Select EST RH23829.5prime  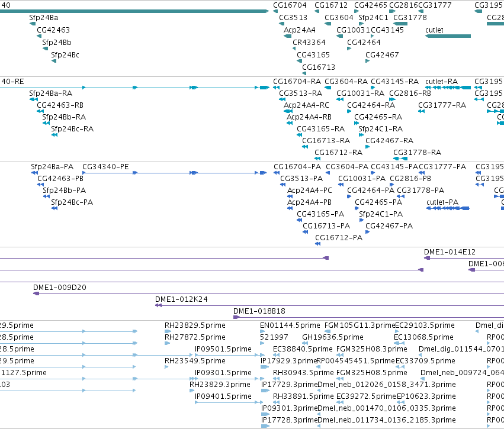[x=195, y=325]
